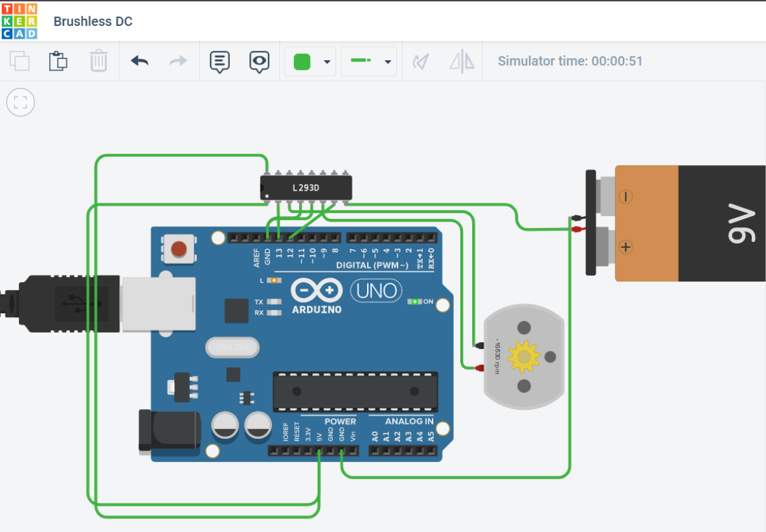Click the Tinkercad logo
This screenshot has height=532, width=766.
[x=19, y=21]
